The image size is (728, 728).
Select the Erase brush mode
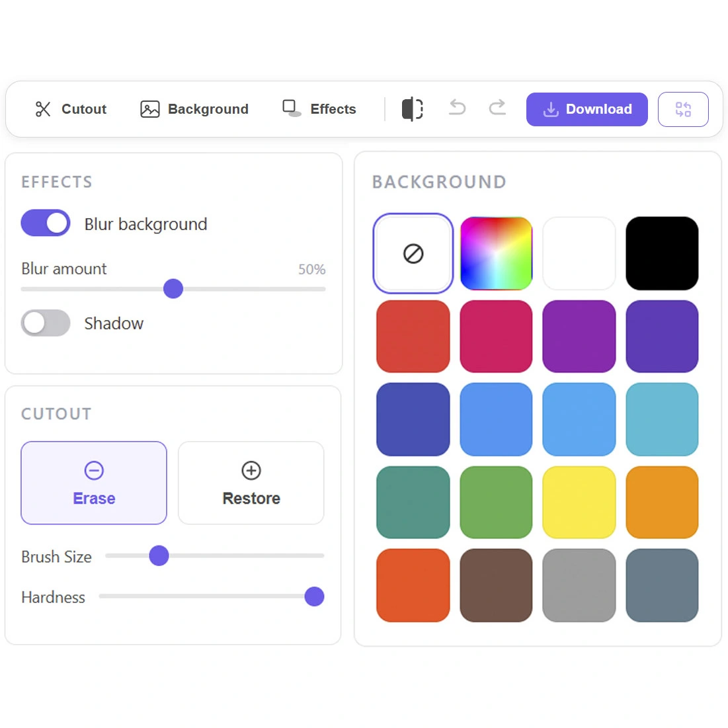[x=94, y=483]
